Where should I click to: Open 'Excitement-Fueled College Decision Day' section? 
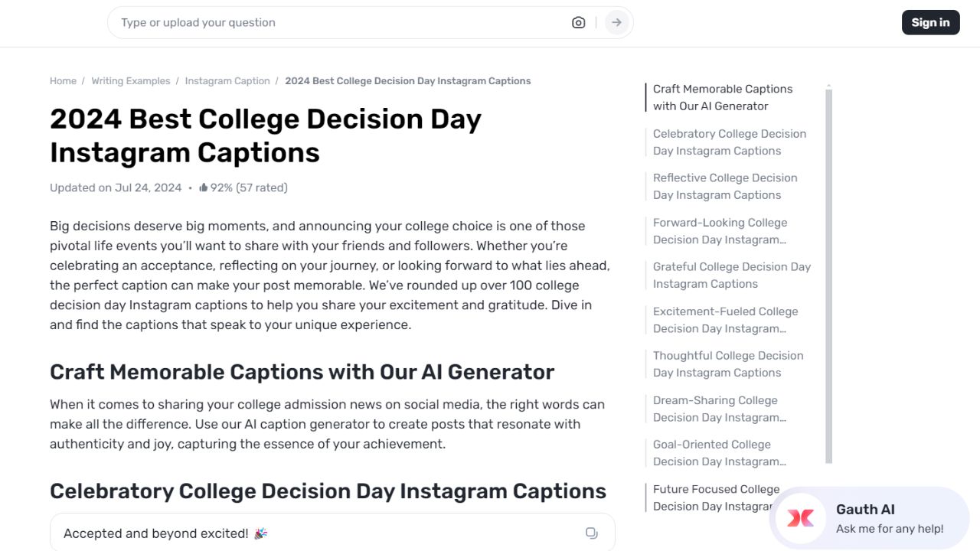[725, 320]
